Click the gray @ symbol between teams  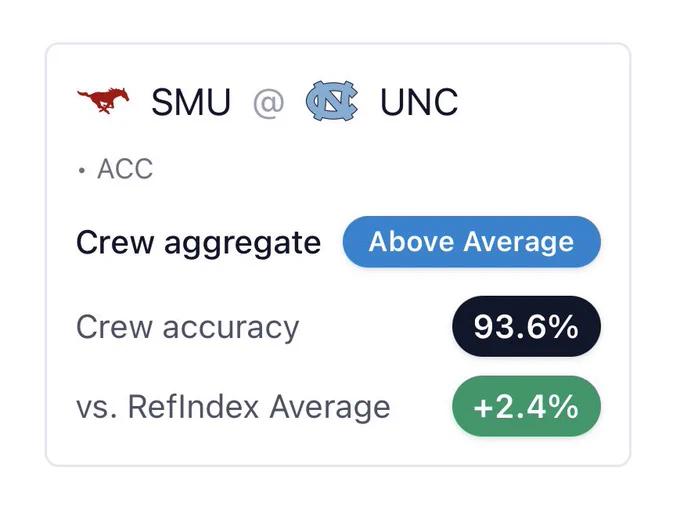point(268,102)
